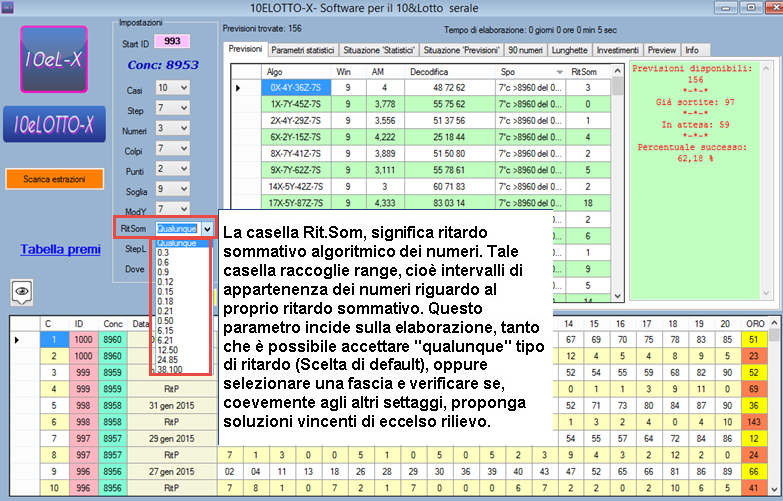Click the app icon in title bar

[x=7, y=7]
